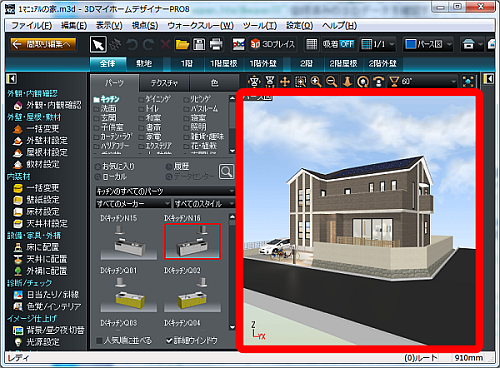Image resolution: width=500 pixels, height=368 pixels.
Task: Zoom in with the magnifier plus icon
Action: [316, 81]
